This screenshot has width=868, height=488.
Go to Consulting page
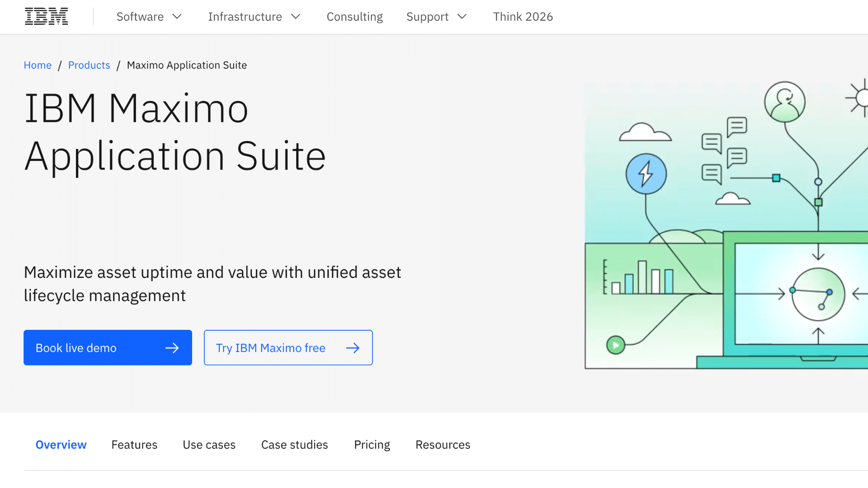point(354,17)
